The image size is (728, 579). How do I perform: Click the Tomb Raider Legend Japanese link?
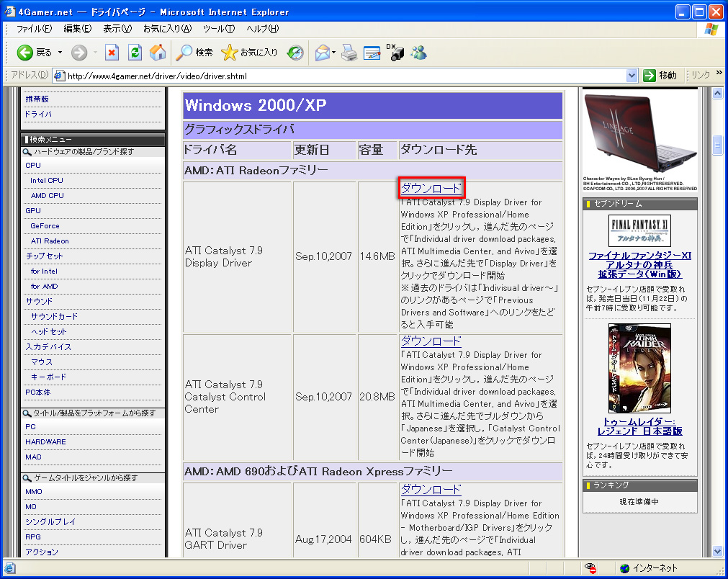(639, 426)
